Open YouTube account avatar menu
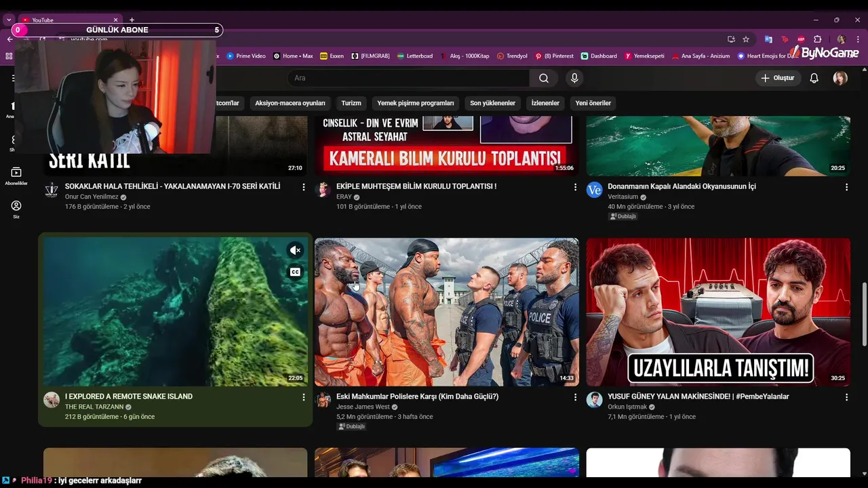Viewport: 868px width, 488px height. [x=840, y=78]
